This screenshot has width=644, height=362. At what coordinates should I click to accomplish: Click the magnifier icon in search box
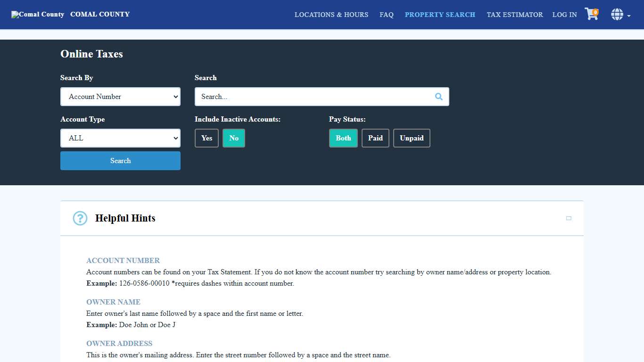click(x=438, y=97)
